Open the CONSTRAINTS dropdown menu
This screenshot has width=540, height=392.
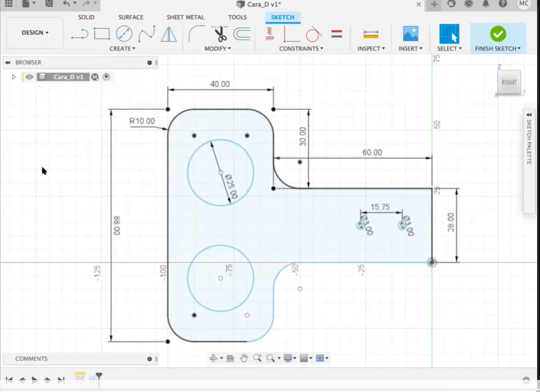(x=301, y=49)
